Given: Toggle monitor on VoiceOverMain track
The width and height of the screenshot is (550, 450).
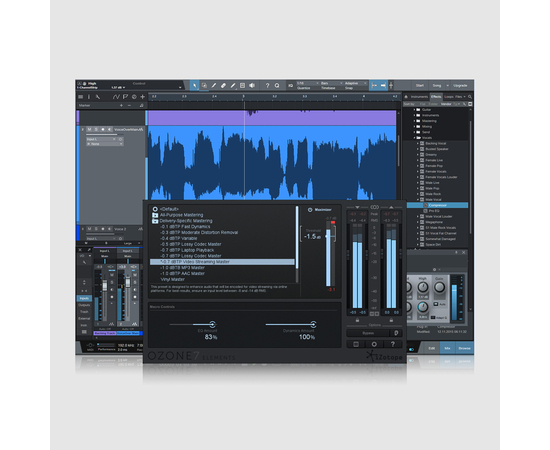Looking at the screenshot, I should pos(109,129).
